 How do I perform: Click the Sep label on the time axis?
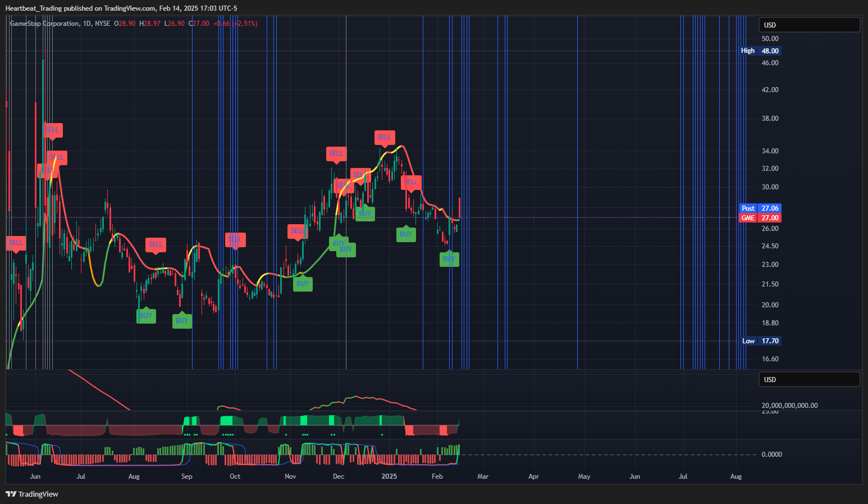click(x=187, y=476)
